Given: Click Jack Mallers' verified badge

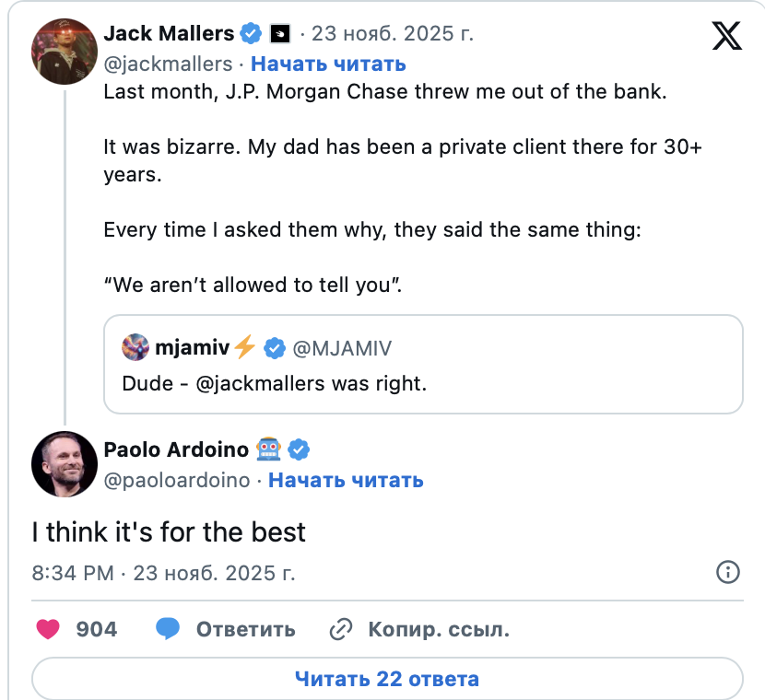Looking at the screenshot, I should 251,35.
